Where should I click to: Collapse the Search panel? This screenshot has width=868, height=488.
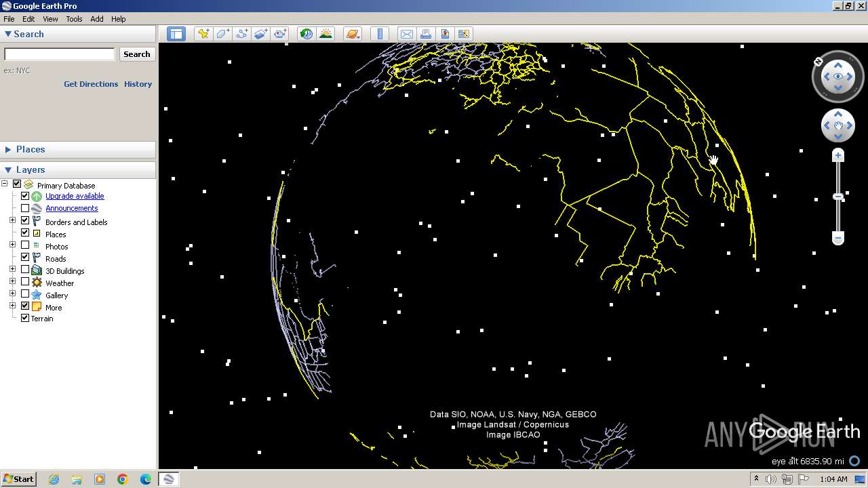click(8, 34)
